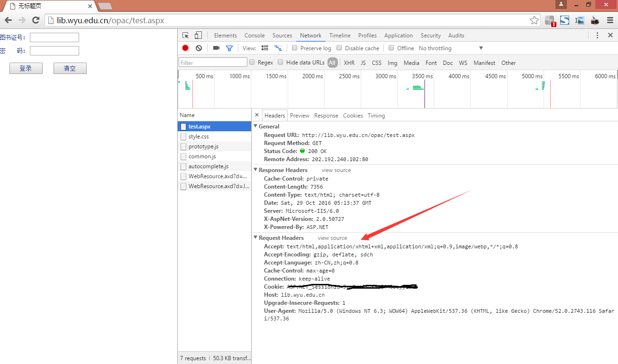Click the 清空 clear button

tap(70, 68)
